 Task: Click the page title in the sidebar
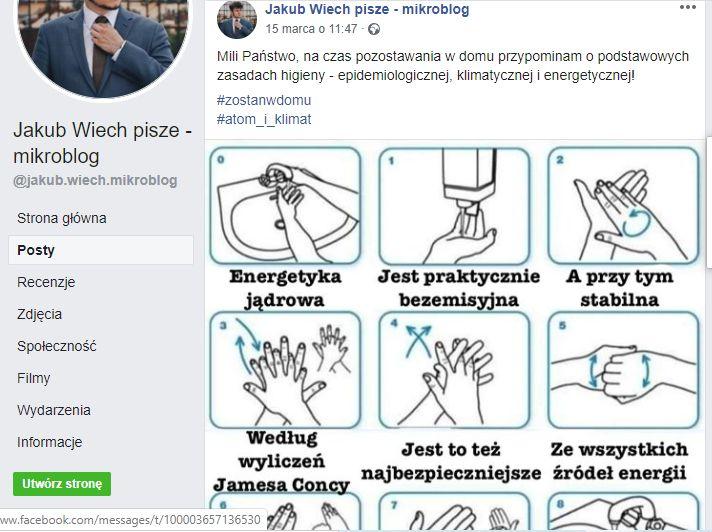103,143
